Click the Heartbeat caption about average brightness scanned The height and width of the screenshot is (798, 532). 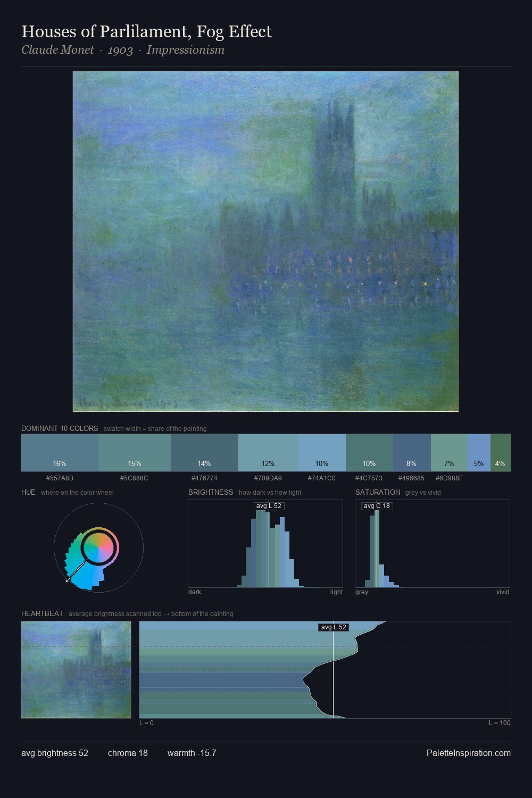point(151,614)
